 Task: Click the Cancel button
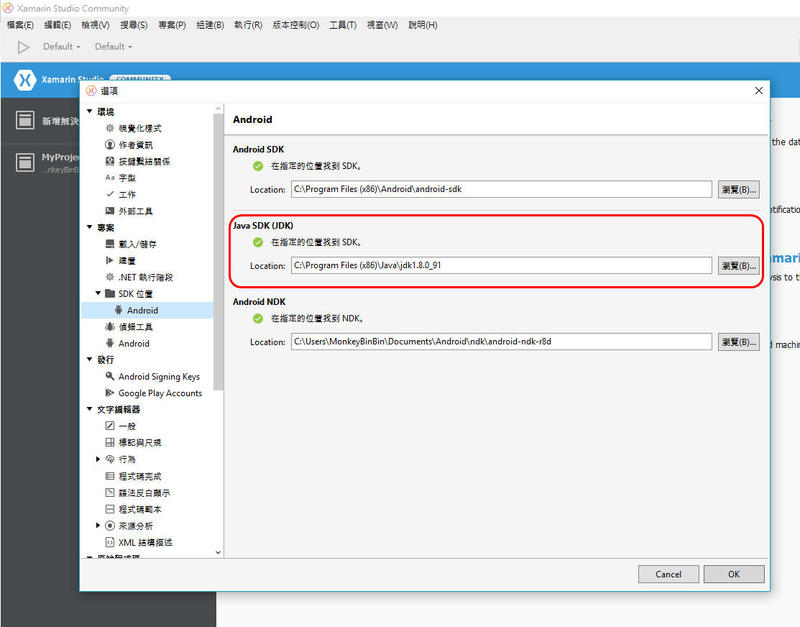[x=668, y=574]
